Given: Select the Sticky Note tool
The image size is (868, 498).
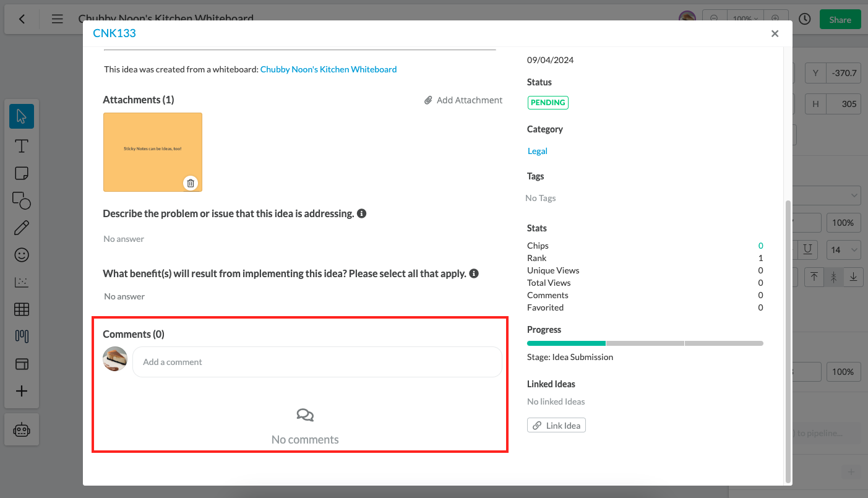Looking at the screenshot, I should click(22, 173).
